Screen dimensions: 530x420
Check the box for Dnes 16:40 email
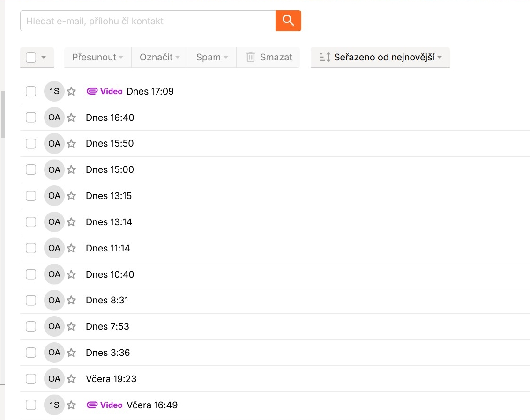(x=31, y=118)
